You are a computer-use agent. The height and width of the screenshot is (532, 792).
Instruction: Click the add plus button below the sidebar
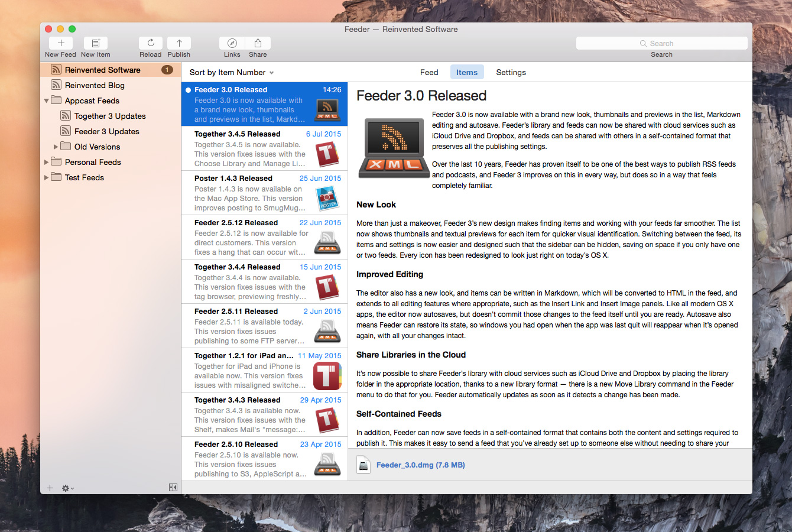(50, 488)
